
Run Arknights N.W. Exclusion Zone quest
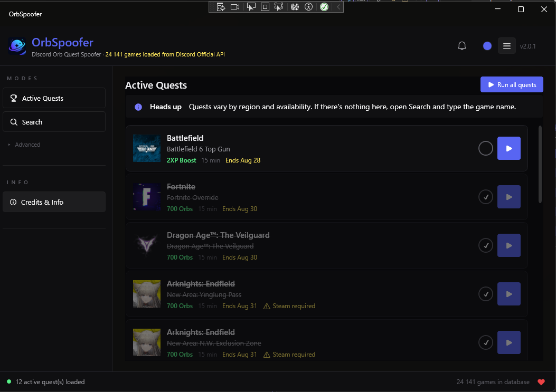(509, 342)
